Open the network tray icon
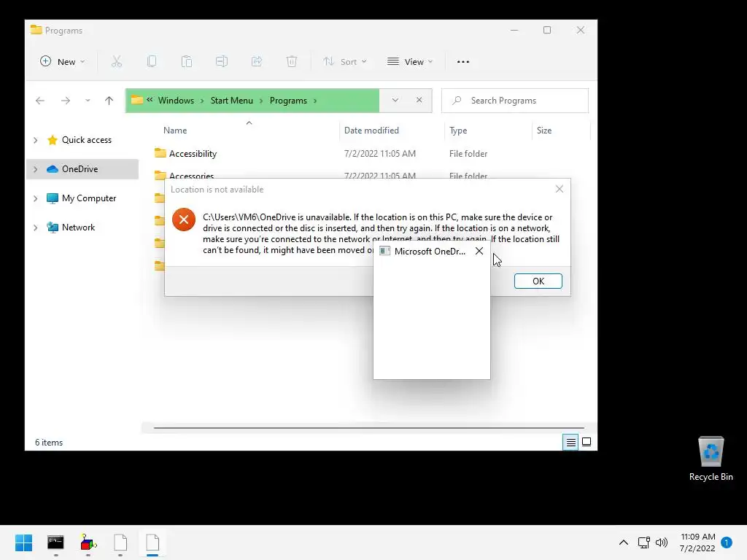The image size is (747, 560). [643, 542]
